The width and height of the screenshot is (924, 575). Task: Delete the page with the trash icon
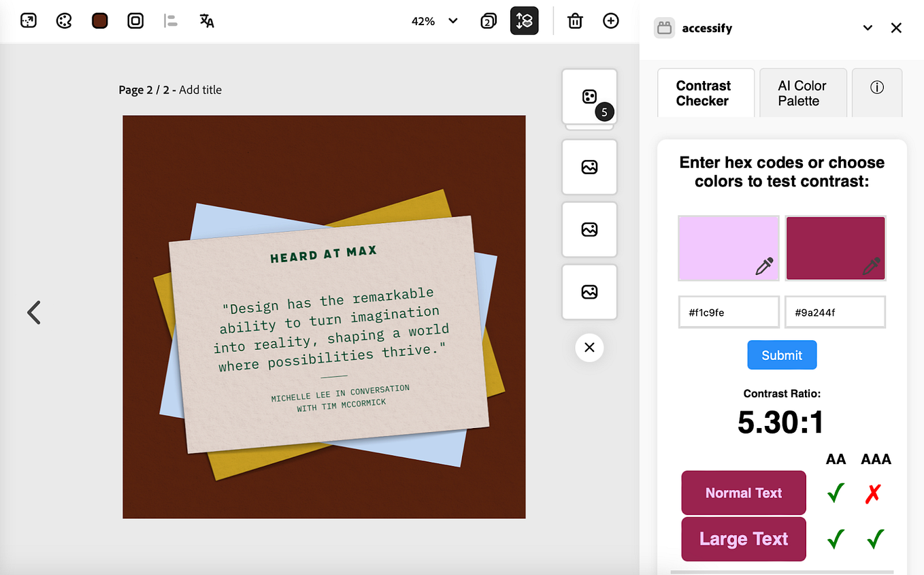[x=575, y=20]
